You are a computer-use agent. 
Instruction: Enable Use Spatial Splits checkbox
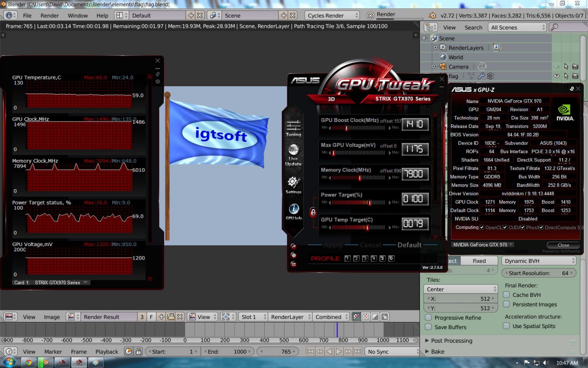507,326
